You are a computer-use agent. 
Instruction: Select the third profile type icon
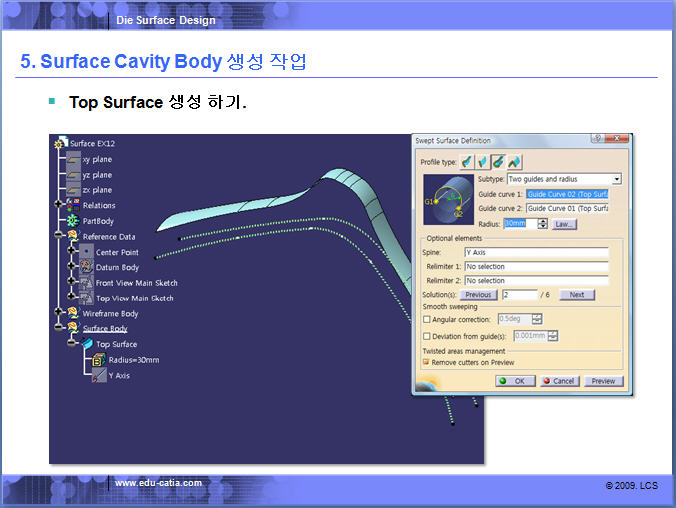click(x=498, y=161)
